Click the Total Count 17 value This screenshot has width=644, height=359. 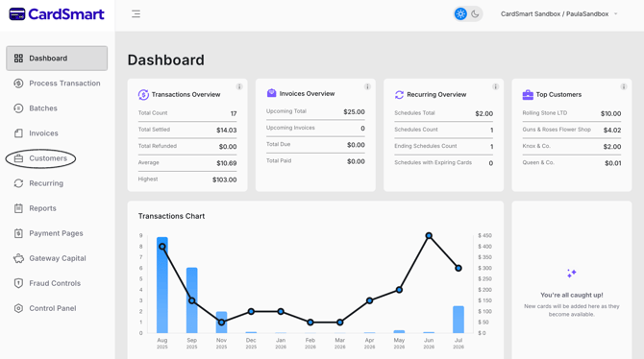[234, 113]
